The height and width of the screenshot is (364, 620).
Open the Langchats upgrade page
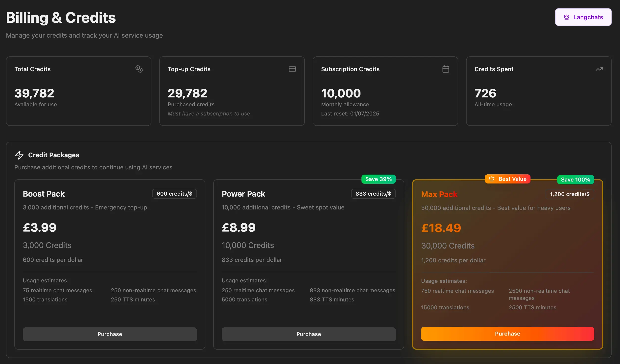tap(583, 17)
